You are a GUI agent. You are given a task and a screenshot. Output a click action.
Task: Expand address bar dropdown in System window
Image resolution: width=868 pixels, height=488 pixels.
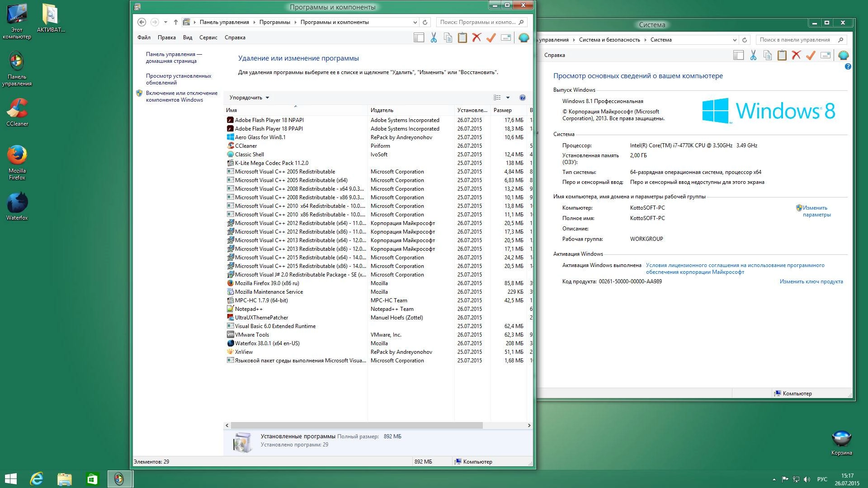(735, 40)
